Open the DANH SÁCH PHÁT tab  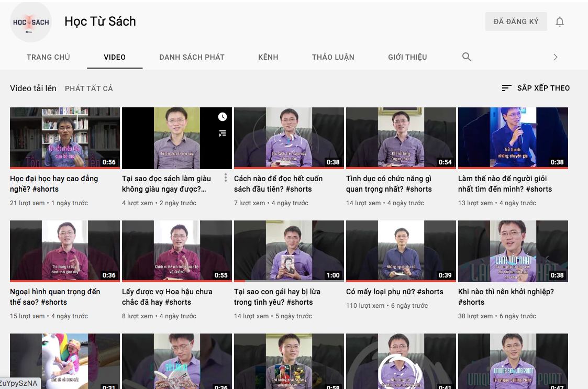pyautogui.click(x=192, y=57)
